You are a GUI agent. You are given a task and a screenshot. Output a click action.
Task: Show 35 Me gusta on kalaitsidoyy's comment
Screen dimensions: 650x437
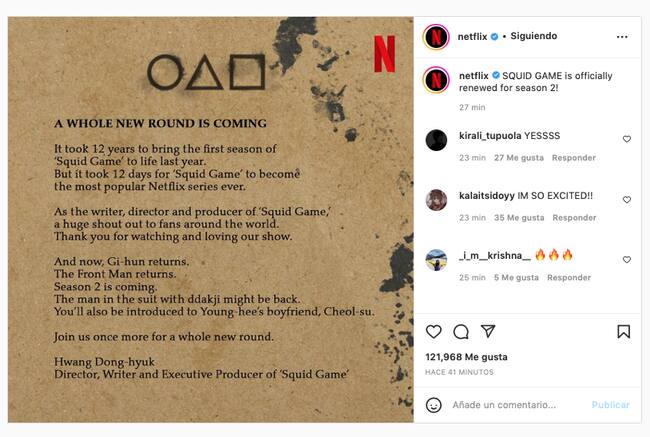click(519, 218)
